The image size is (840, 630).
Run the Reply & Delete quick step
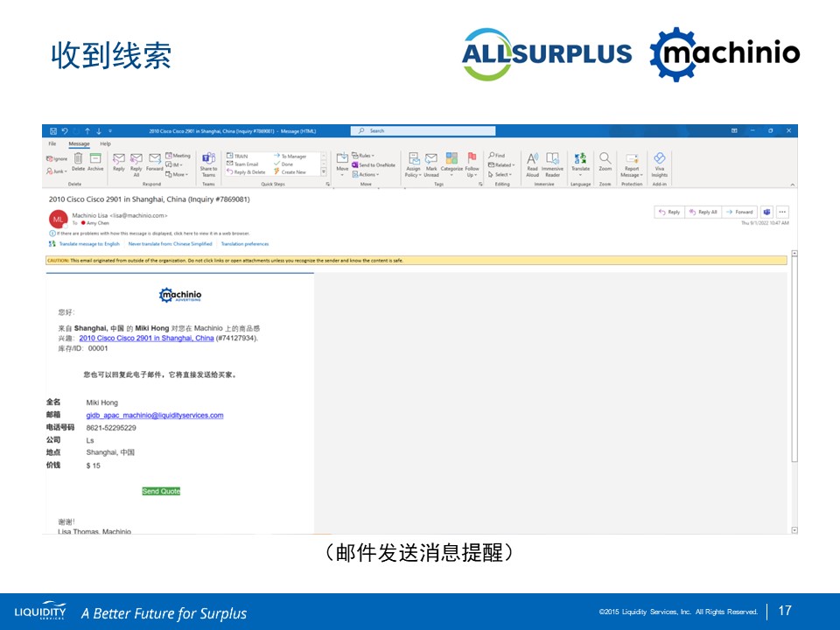(247, 172)
